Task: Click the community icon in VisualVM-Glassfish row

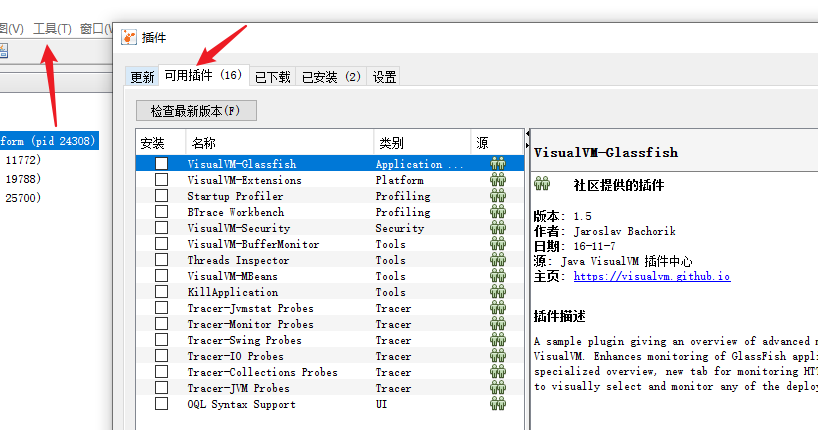Action: [498, 163]
